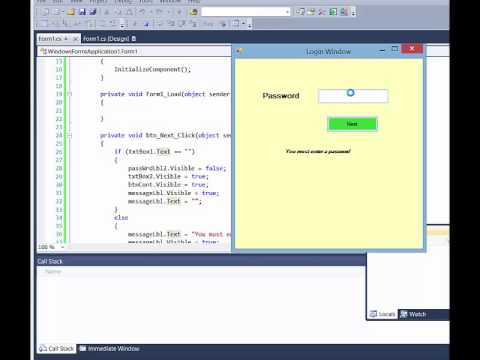The image size is (480, 360).
Task: Click the 'You must enter a password' message
Action: (x=318, y=151)
